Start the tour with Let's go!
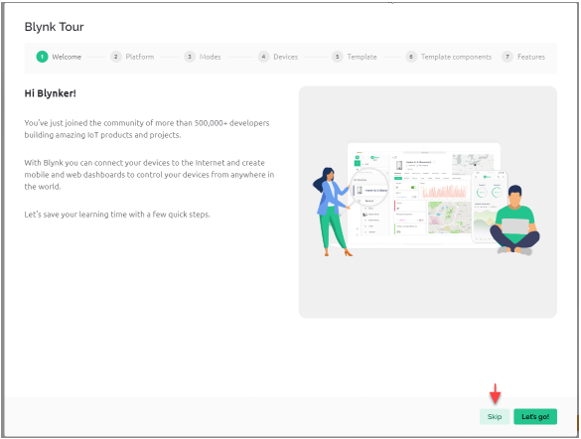This screenshot has height=439, width=581. click(x=535, y=416)
